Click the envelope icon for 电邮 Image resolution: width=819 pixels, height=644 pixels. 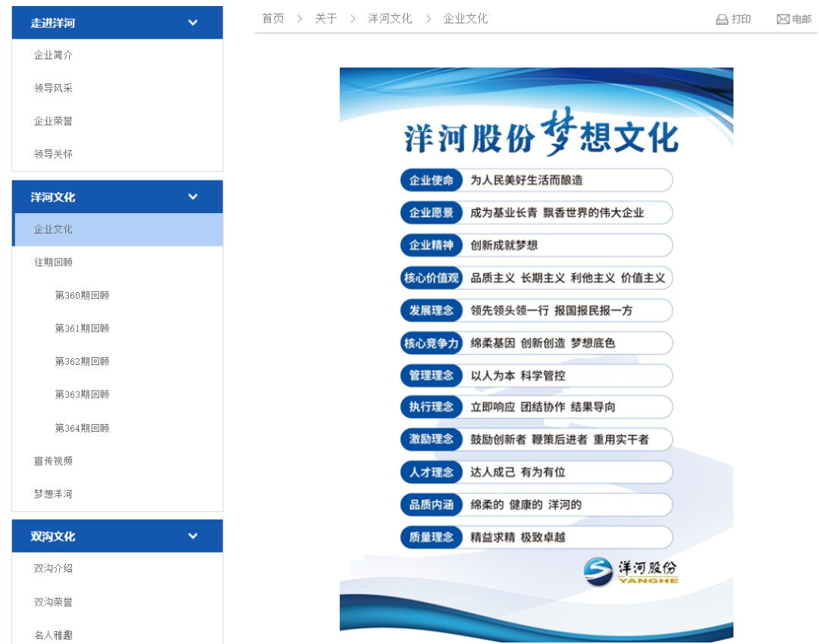tap(783, 19)
